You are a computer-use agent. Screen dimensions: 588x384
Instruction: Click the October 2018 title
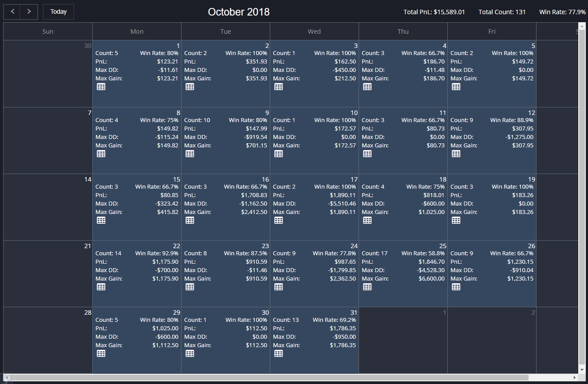[x=239, y=12]
